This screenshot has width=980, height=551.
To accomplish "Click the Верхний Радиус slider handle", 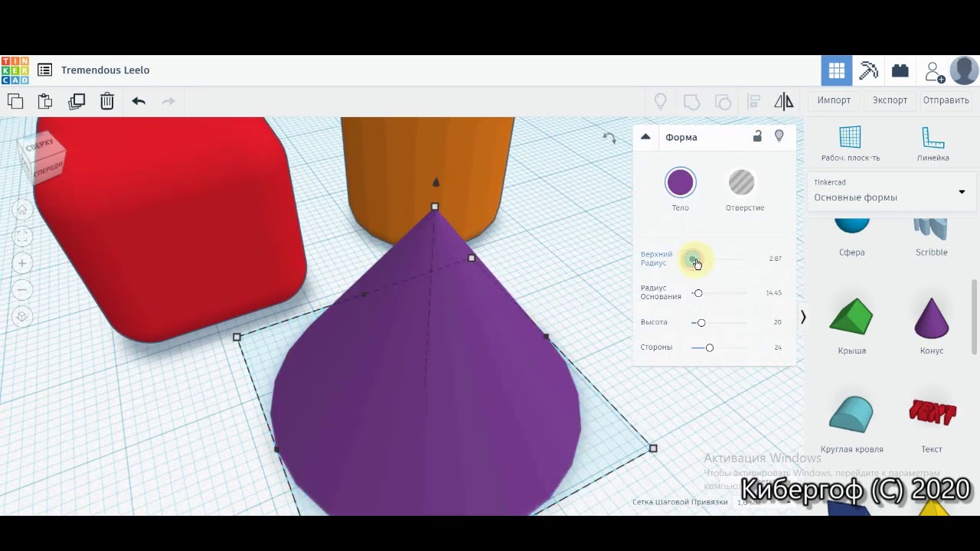I will tap(693, 259).
